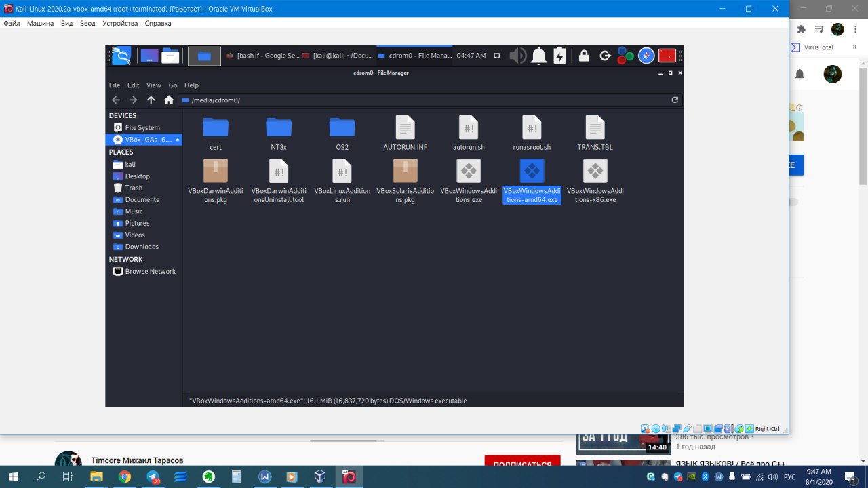Go forward in File Manager history
This screenshot has width=868, height=488.
click(x=133, y=100)
